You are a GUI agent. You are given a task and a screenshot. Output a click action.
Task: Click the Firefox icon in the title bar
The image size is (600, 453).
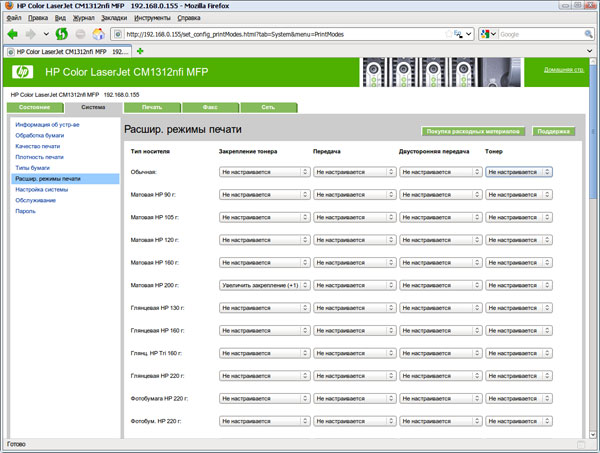click(9, 5)
